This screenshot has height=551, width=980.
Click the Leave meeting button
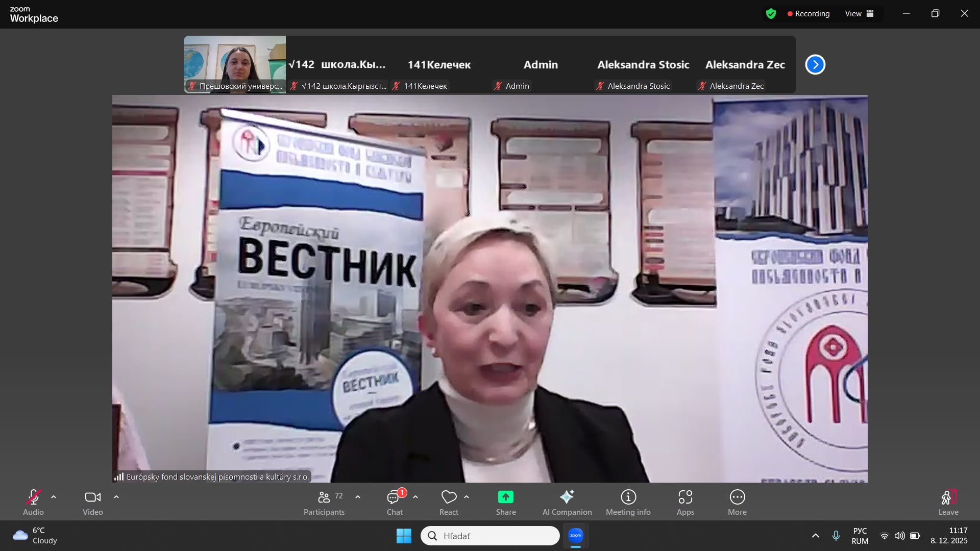click(948, 503)
